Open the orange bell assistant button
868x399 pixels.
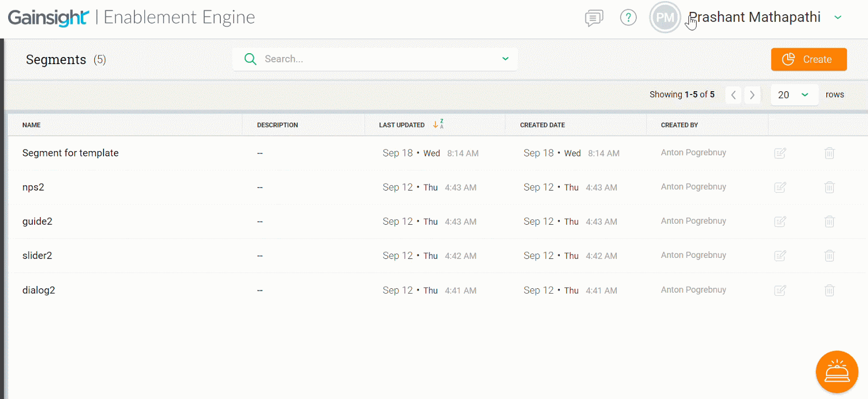click(837, 372)
